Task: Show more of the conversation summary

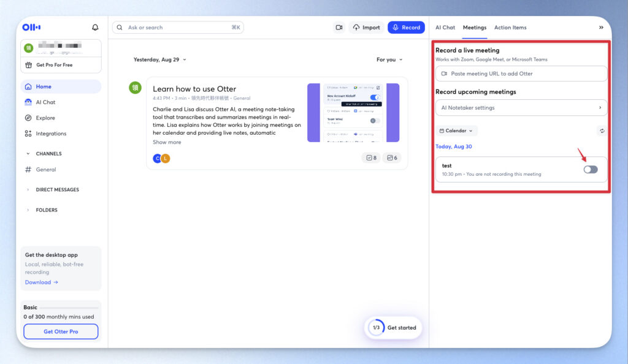Action: pos(167,142)
